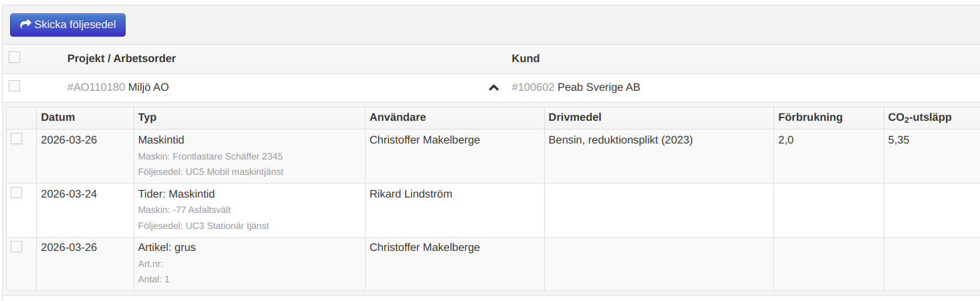
Task: Select the Maskintid row checkbox dated 2026-03-26
Action: point(17,139)
